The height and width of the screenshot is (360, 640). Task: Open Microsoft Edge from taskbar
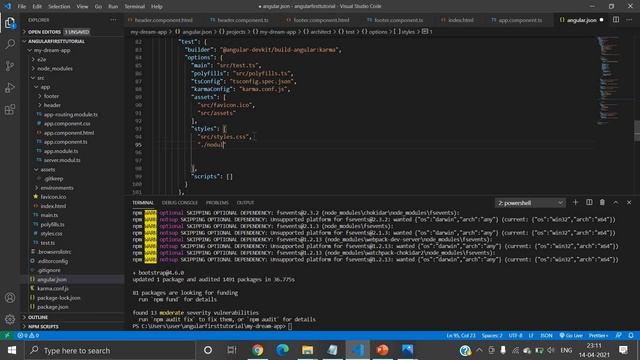click(282, 350)
